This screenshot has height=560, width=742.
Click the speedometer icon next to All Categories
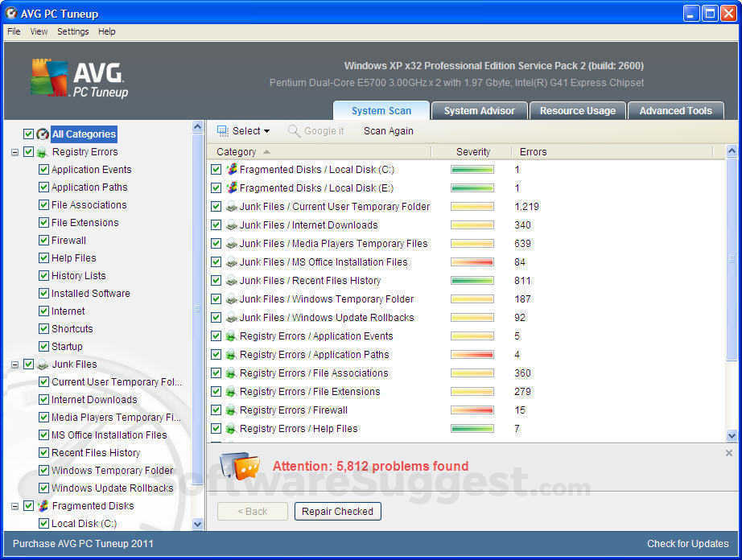point(42,134)
